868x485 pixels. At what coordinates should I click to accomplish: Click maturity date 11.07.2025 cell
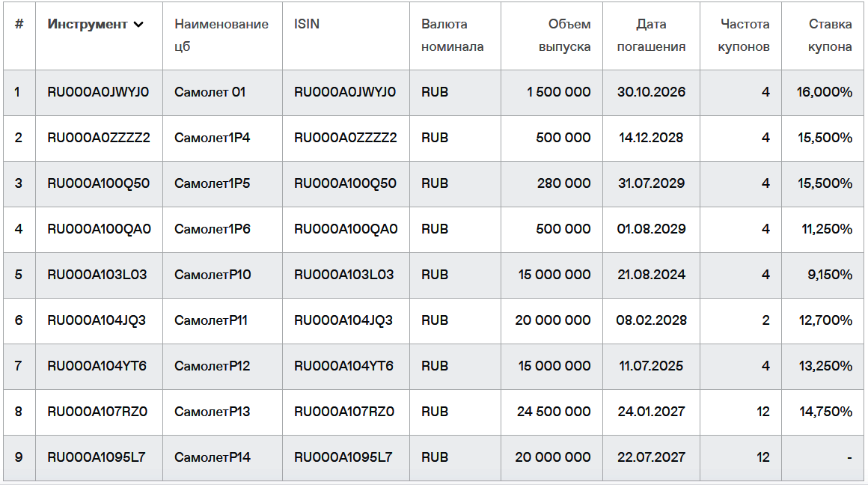(651, 366)
